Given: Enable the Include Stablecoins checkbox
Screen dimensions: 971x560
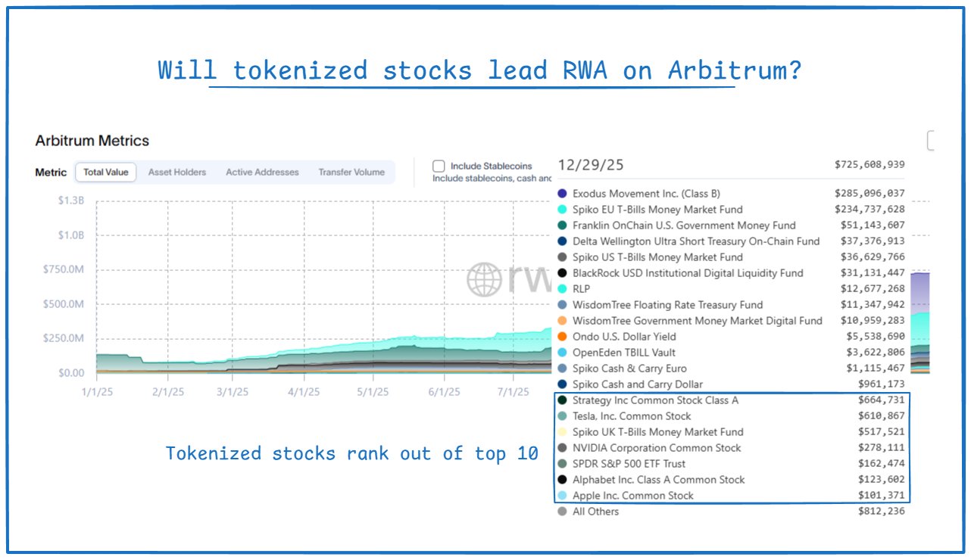Looking at the screenshot, I should (439, 166).
